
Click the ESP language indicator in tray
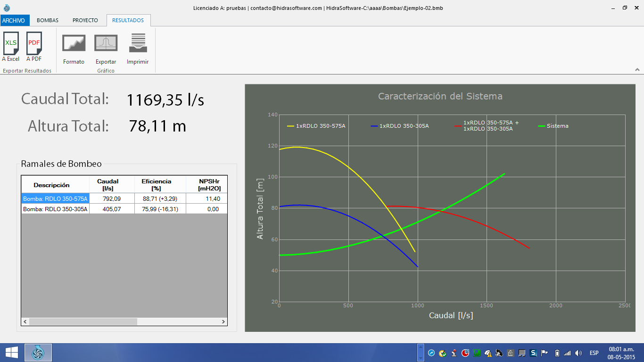[594, 353]
